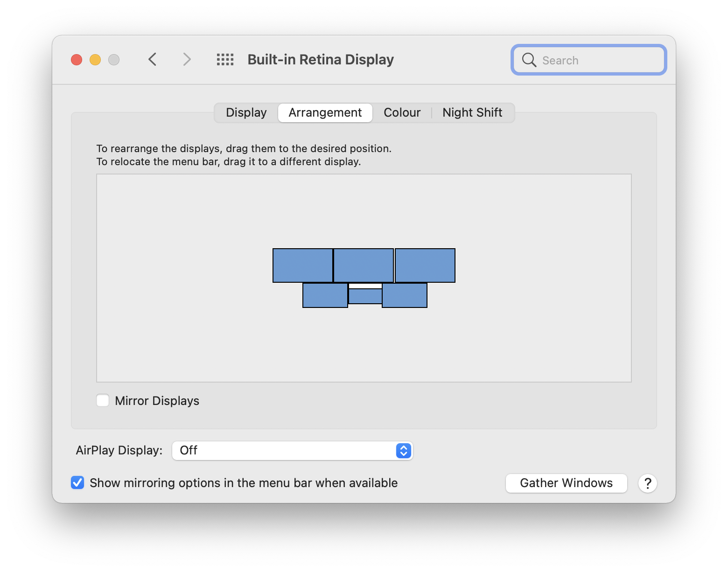The width and height of the screenshot is (728, 572).
Task: Select the top-right display rectangle
Action: (x=425, y=265)
